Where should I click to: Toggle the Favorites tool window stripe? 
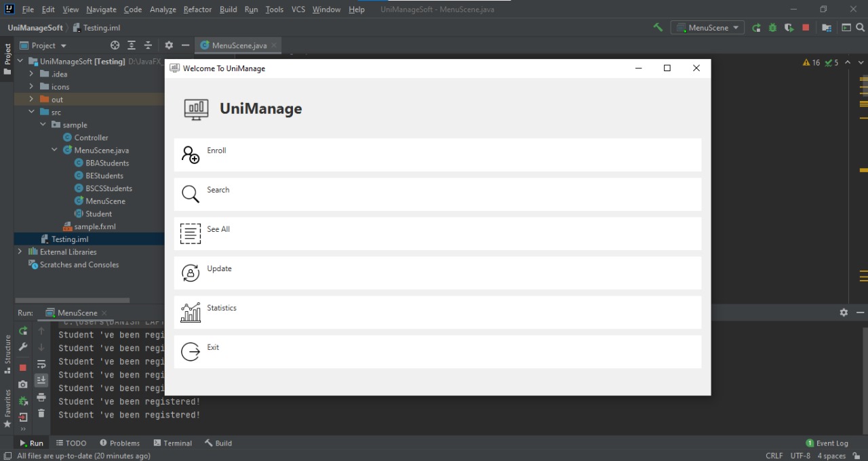(x=7, y=408)
